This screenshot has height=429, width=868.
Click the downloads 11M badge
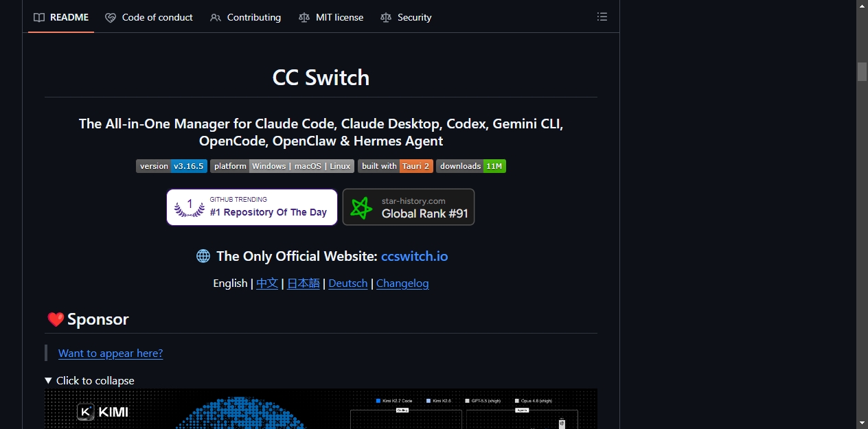[x=471, y=166]
